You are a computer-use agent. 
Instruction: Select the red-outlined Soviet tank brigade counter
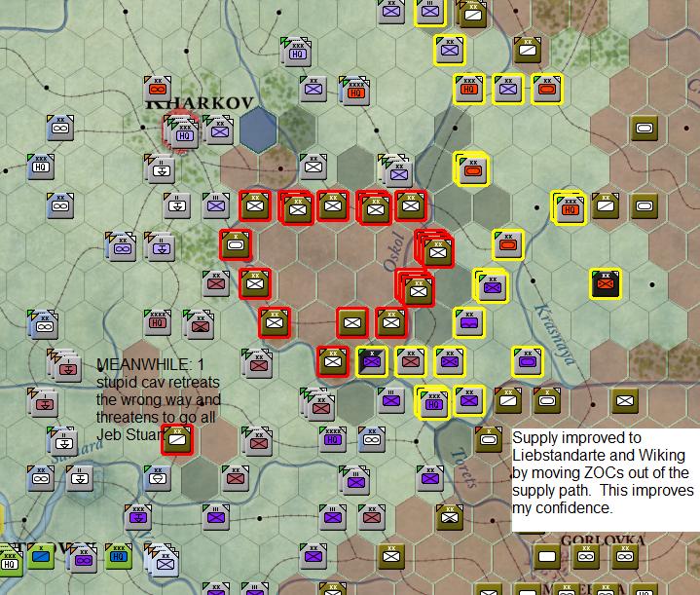[236, 244]
